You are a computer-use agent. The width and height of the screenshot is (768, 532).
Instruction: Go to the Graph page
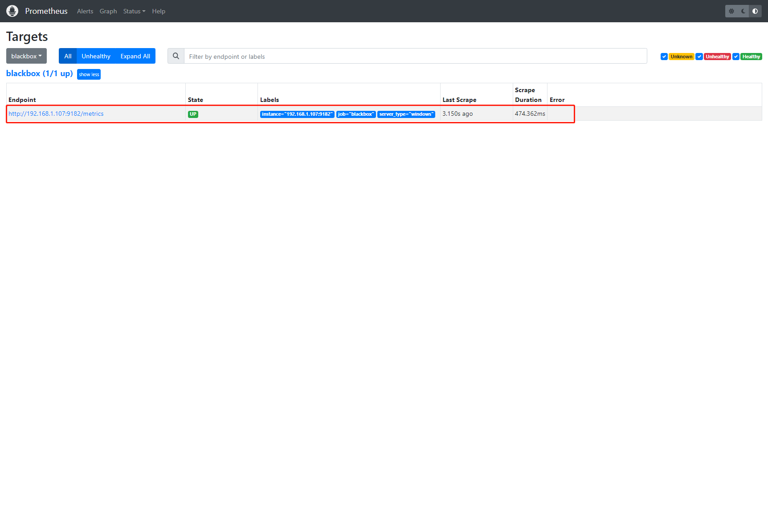(108, 11)
